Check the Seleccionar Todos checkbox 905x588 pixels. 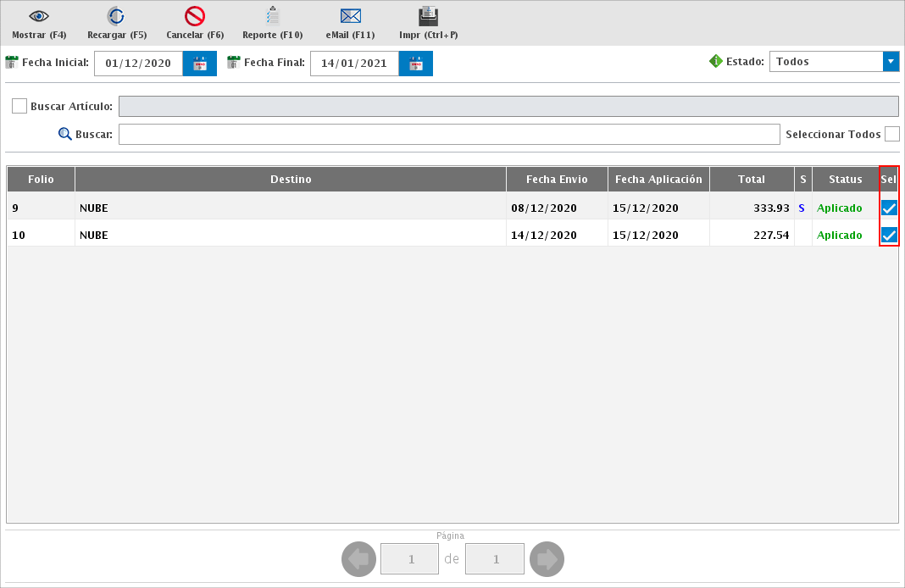pos(891,134)
